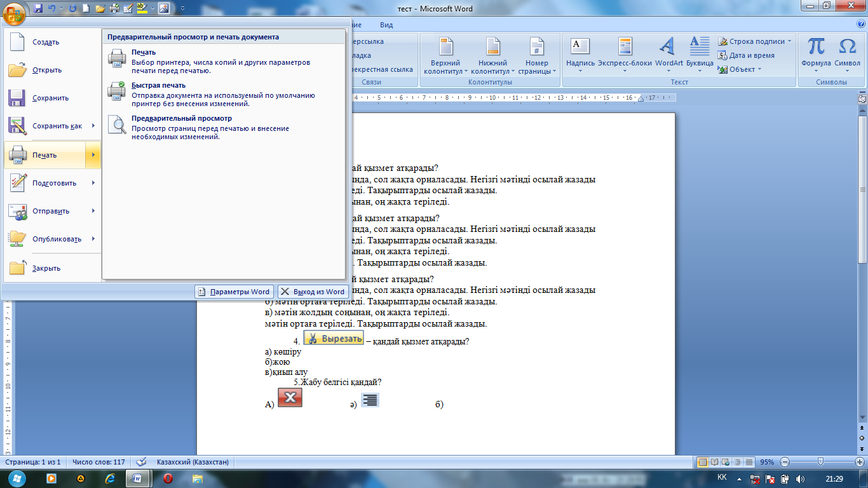Open Нижний колонтитул footer dropdown
The image size is (868, 488).
coord(493,56)
